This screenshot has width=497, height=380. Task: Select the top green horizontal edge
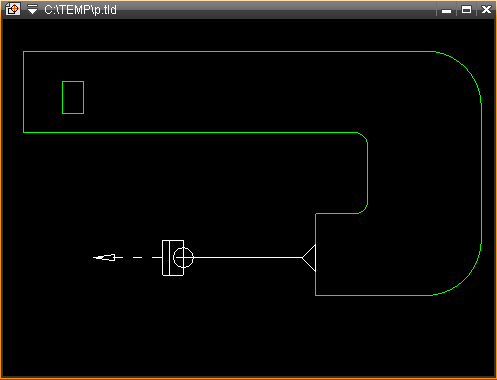(229, 51)
